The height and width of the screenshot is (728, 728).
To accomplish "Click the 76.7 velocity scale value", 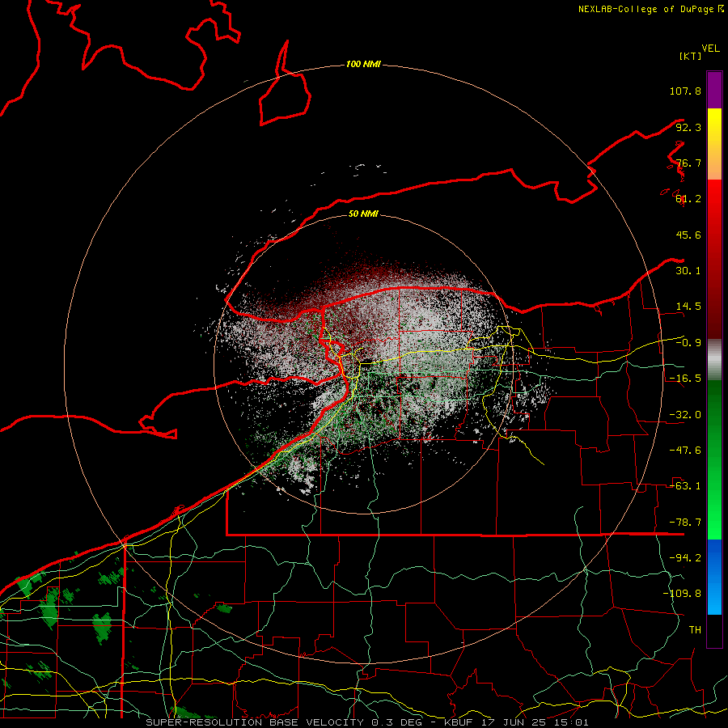I will point(688,163).
